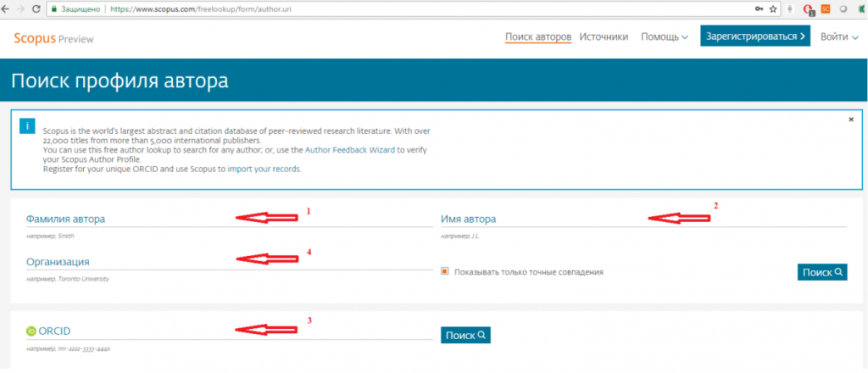The width and height of the screenshot is (868, 373).
Task: Open the Источники tab
Action: 604,37
